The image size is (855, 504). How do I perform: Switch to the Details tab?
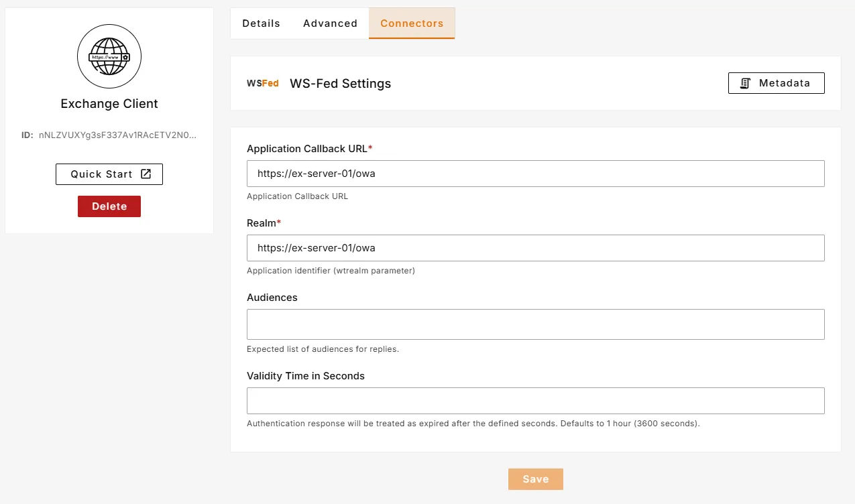pos(261,23)
